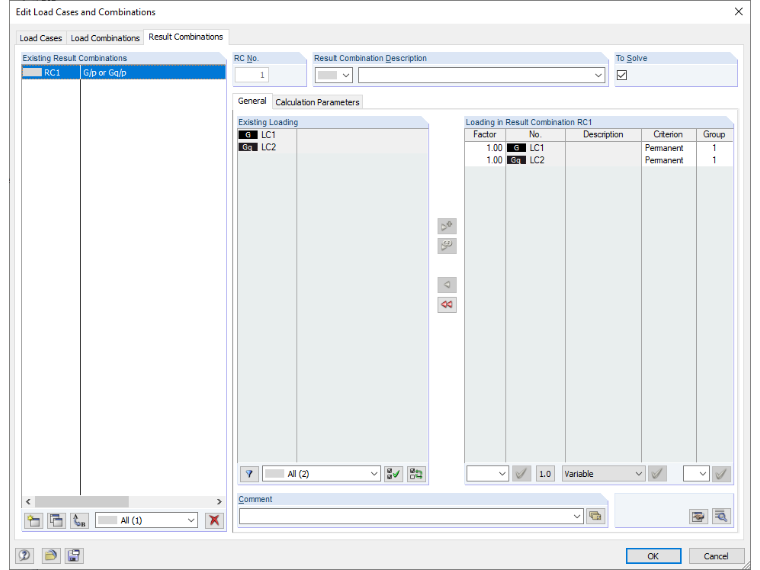Click the RC No. input field
This screenshot has width=760, height=570.
coord(252,75)
